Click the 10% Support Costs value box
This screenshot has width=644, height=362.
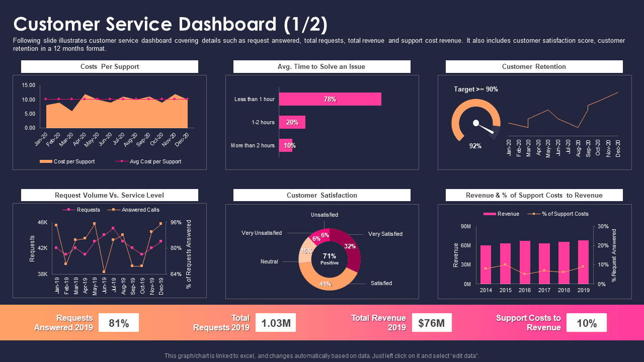tap(587, 323)
